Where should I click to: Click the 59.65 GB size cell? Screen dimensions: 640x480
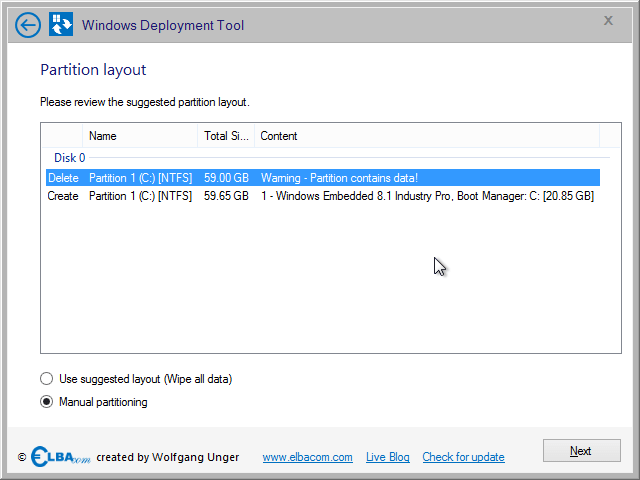coord(226,196)
